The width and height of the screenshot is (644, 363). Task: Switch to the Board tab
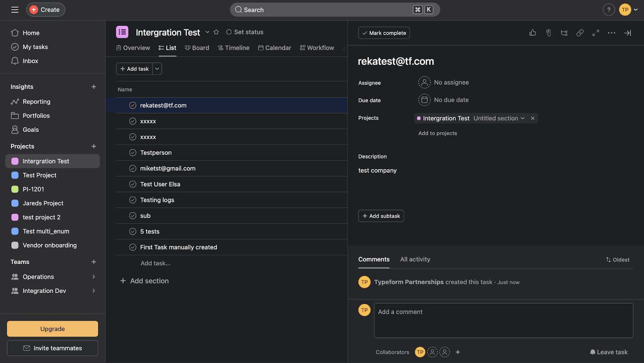point(197,48)
